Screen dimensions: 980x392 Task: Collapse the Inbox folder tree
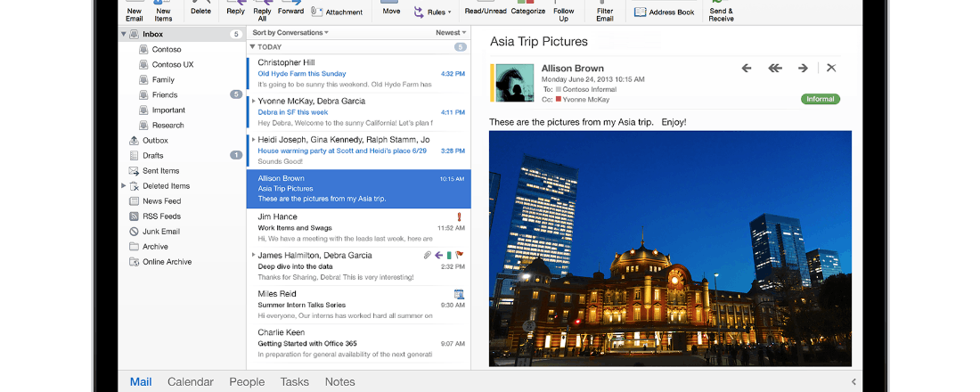click(x=124, y=34)
